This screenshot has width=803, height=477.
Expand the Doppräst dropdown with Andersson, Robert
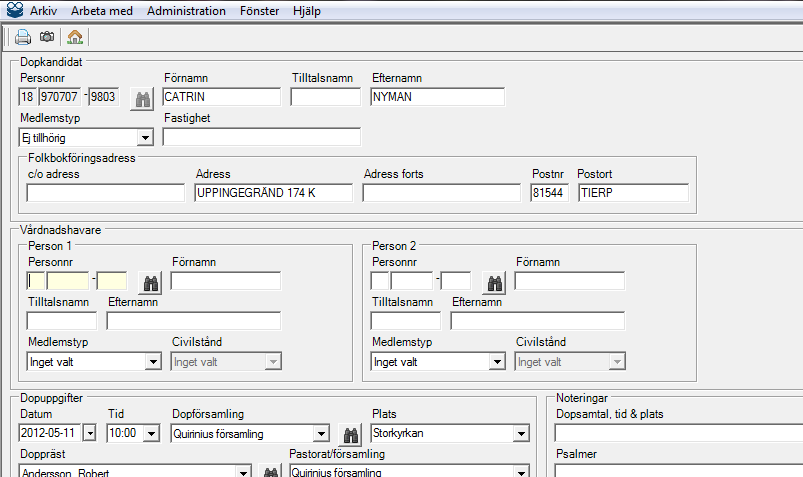(243, 472)
